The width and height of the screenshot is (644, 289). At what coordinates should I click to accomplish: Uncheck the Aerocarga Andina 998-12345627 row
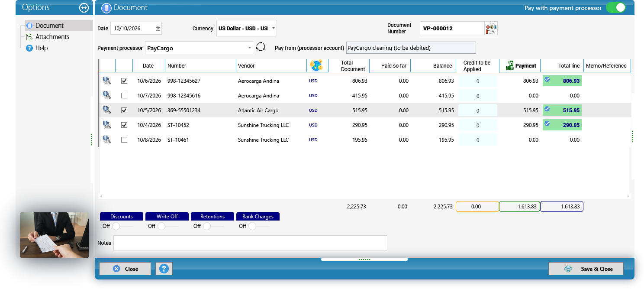(124, 81)
